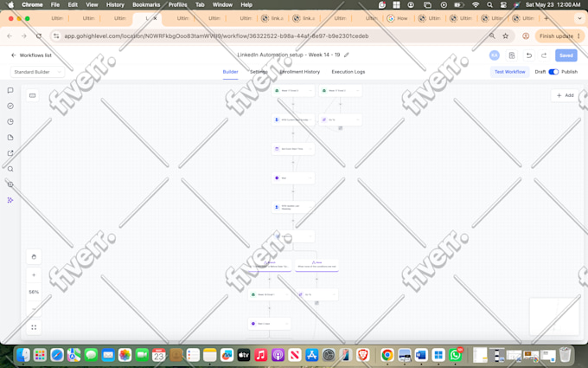This screenshot has width=588, height=368.
Task: Open the Profiles menu in the menu bar
Action: 178,4
